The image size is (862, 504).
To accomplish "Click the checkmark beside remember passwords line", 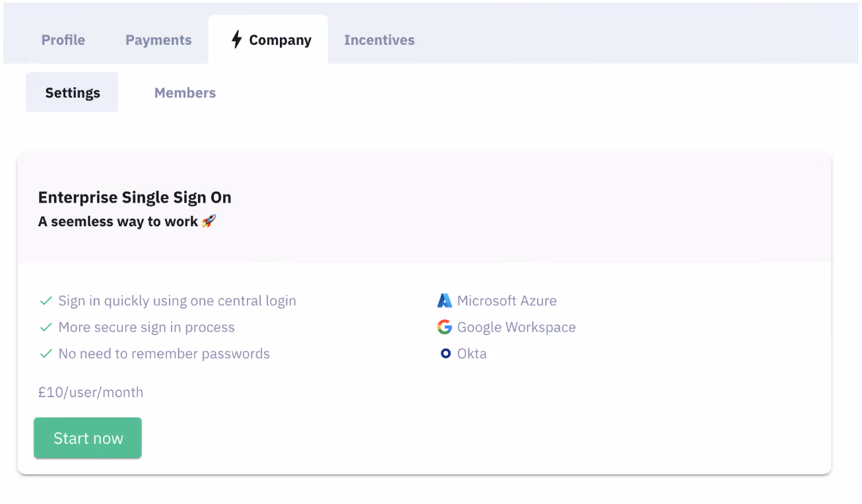I will click(46, 354).
